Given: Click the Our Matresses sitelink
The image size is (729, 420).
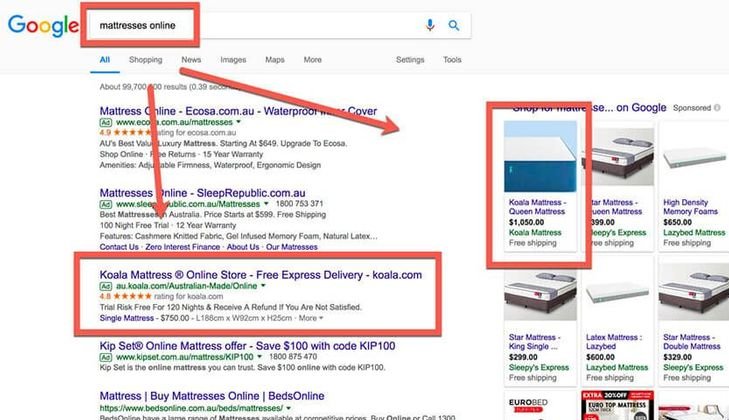Looking at the screenshot, I should point(292,247).
